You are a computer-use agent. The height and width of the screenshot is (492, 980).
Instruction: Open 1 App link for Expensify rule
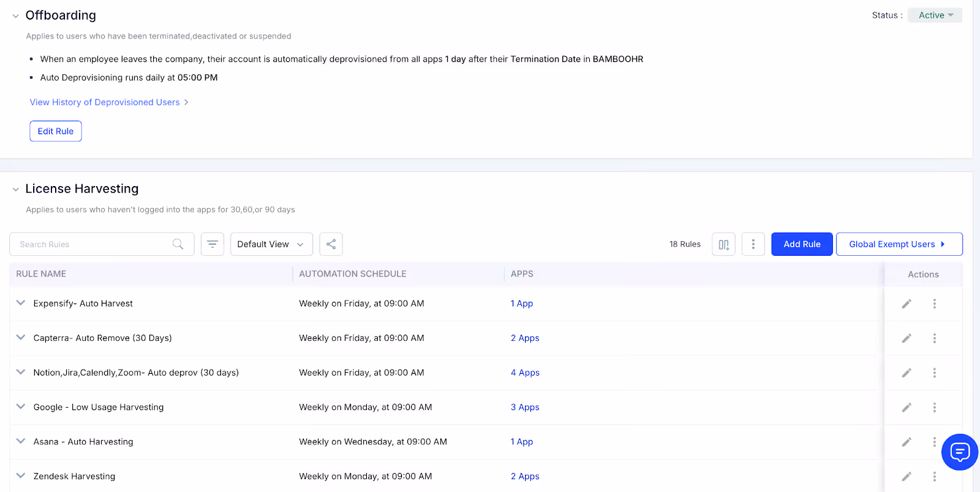522,304
